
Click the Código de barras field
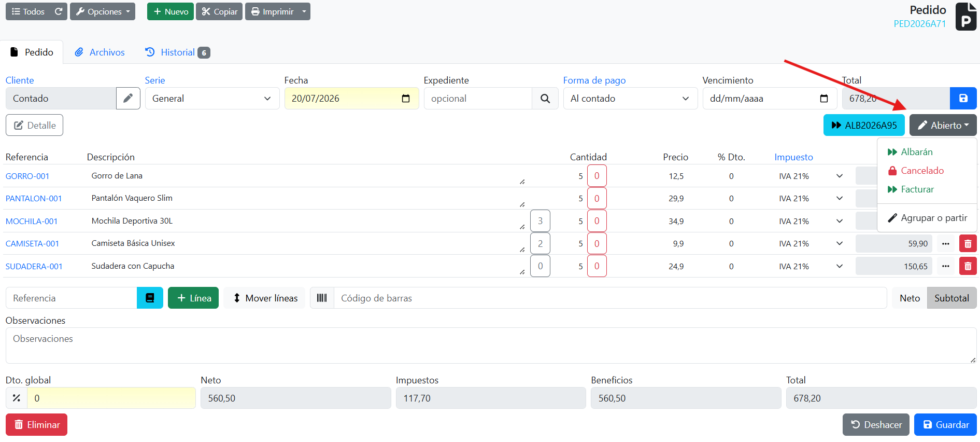(x=610, y=298)
